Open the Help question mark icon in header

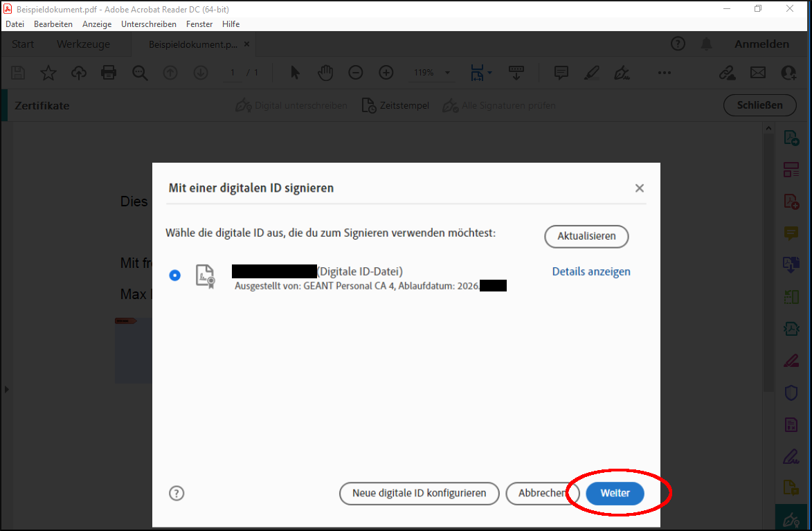click(x=678, y=44)
